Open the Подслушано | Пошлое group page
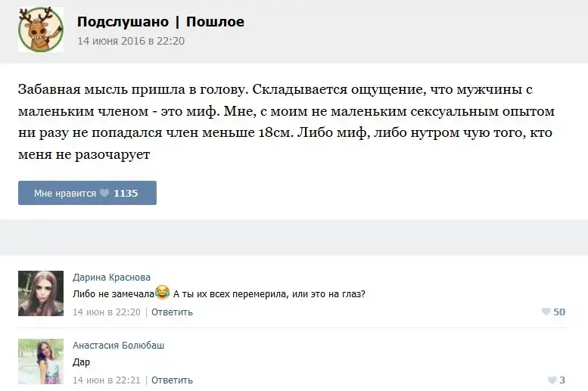Screen dimensions: 588x391 pyautogui.click(x=160, y=22)
